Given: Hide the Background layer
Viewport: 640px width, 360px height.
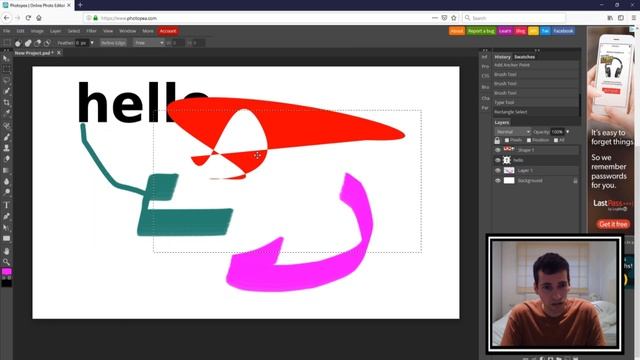Looking at the screenshot, I should [498, 181].
